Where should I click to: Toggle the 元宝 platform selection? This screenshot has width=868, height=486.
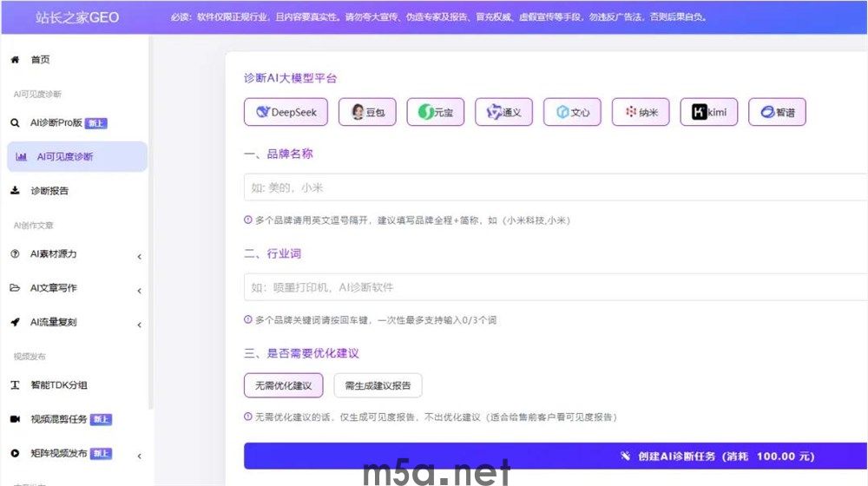(x=436, y=112)
